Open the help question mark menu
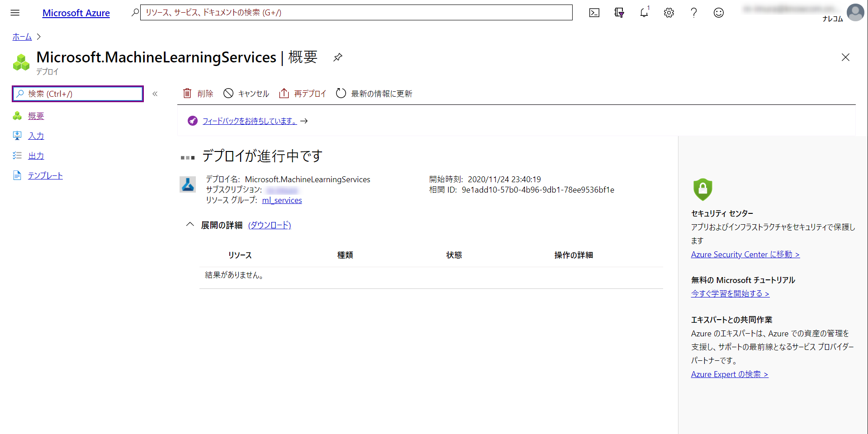Image resolution: width=868 pixels, height=434 pixels. (x=694, y=13)
